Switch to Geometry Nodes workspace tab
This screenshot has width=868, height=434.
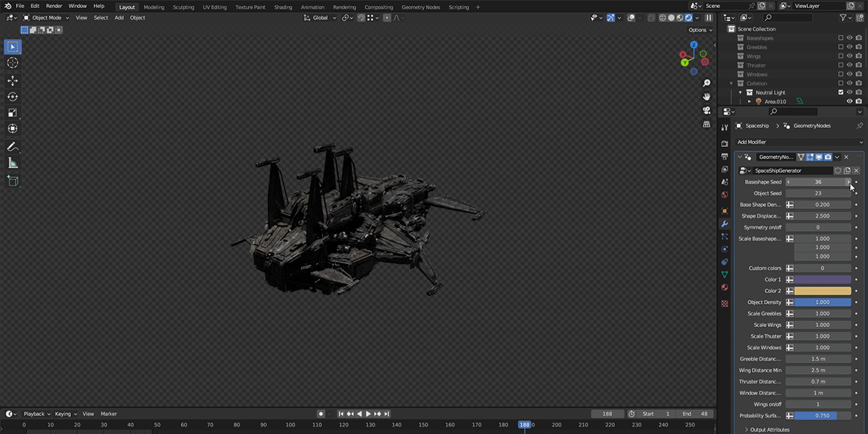pos(420,7)
